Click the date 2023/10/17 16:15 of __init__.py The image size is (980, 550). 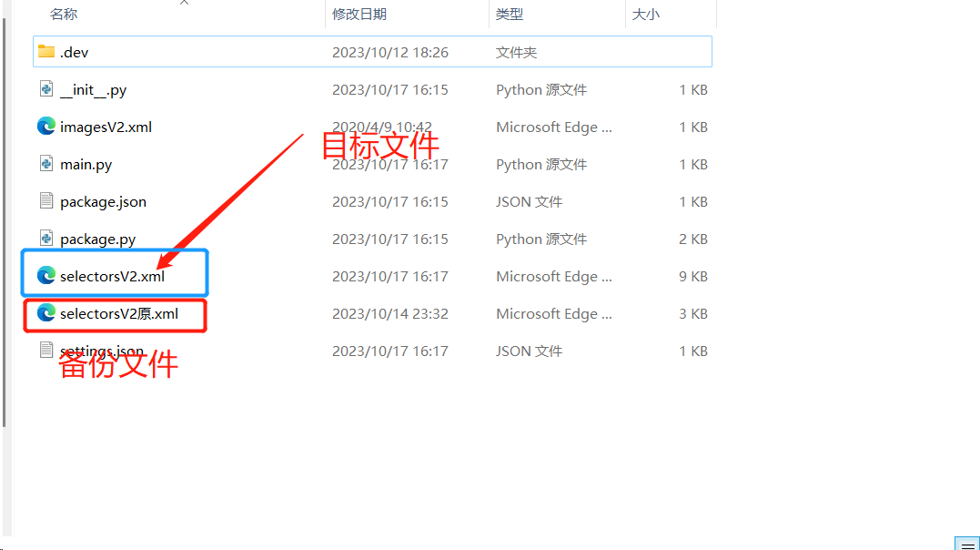point(390,90)
